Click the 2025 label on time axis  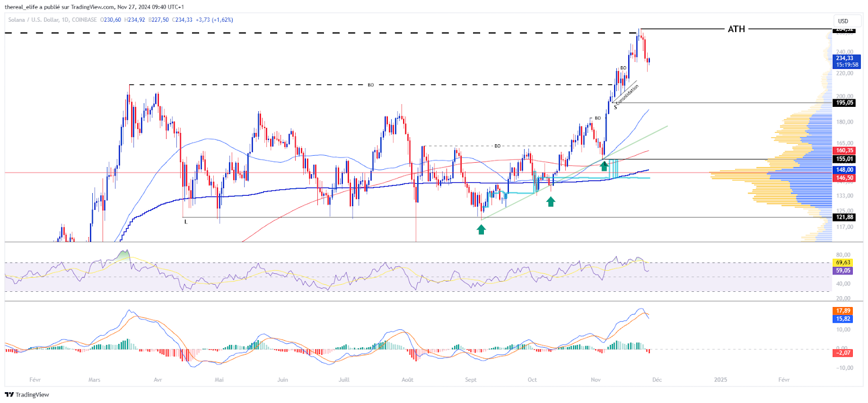pos(720,380)
